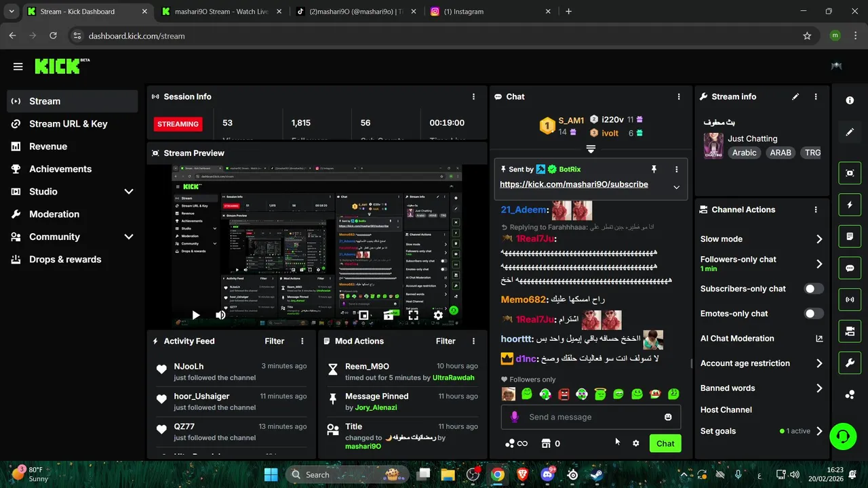Open picture-in-picture in stream preview
Viewport: 868px width, 488px height.
coord(363,315)
